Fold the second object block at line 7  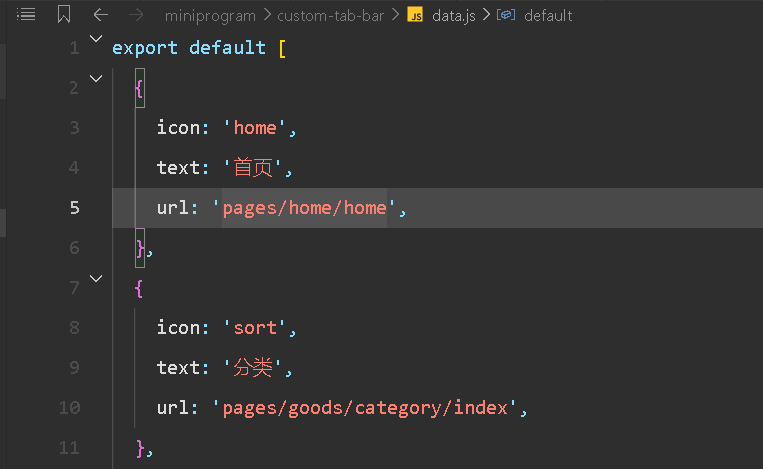[x=96, y=278]
